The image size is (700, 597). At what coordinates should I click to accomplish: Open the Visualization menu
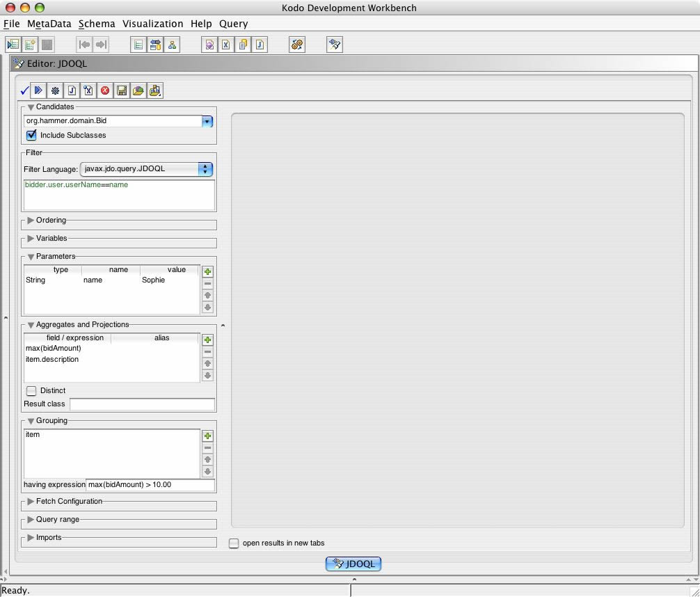click(x=152, y=24)
